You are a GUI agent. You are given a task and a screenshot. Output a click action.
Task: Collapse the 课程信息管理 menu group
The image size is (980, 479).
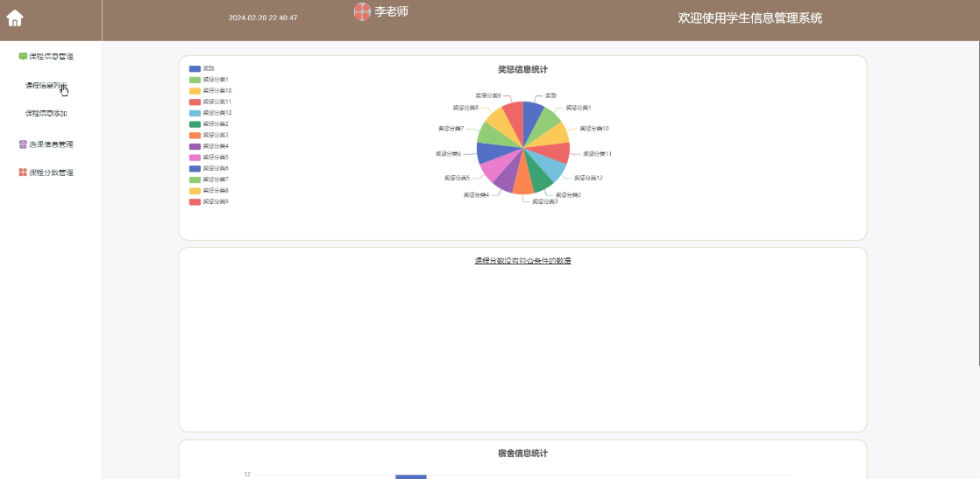(x=46, y=57)
